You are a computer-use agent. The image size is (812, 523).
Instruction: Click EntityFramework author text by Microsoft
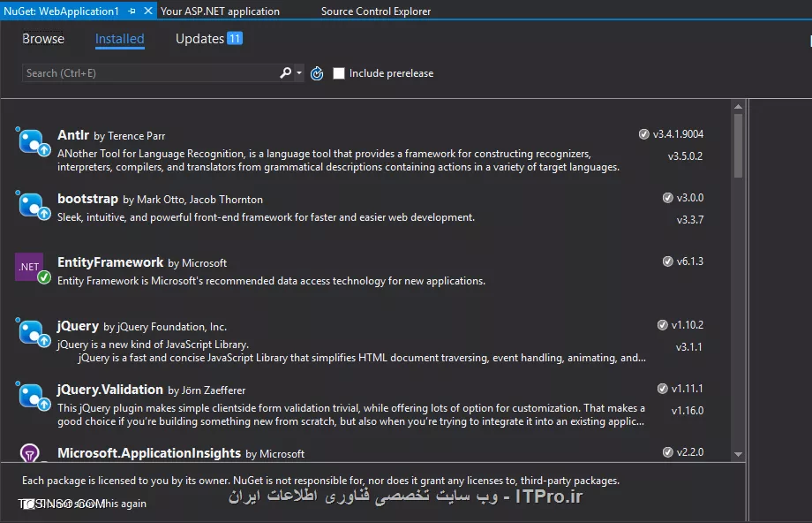(198, 263)
